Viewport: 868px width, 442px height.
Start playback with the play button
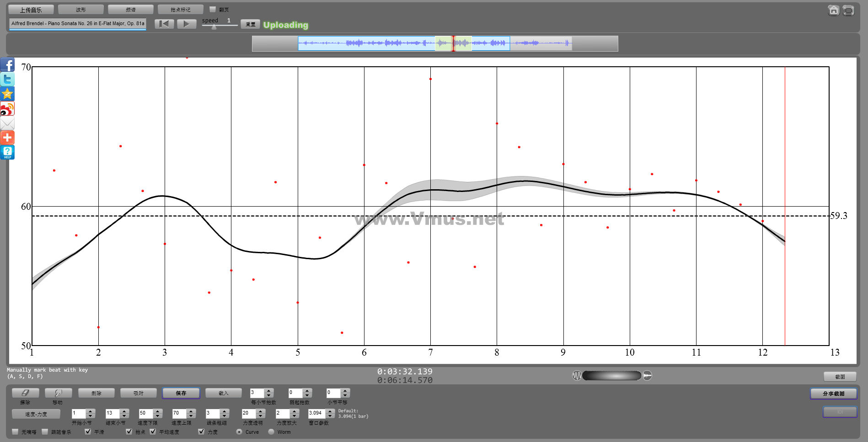tap(187, 24)
